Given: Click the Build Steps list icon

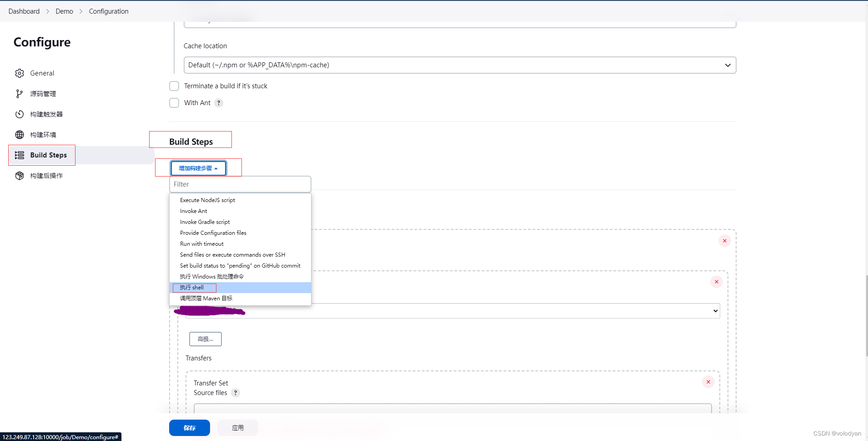Looking at the screenshot, I should (20, 155).
